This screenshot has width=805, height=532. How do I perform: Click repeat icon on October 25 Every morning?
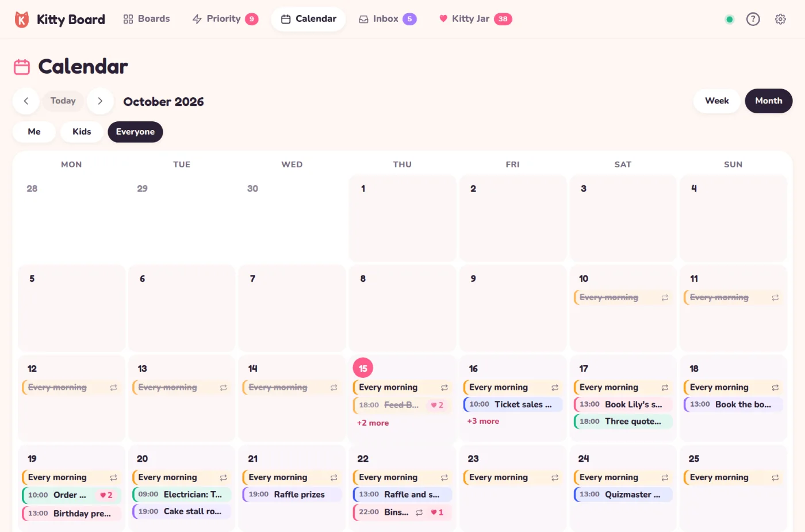coord(775,478)
